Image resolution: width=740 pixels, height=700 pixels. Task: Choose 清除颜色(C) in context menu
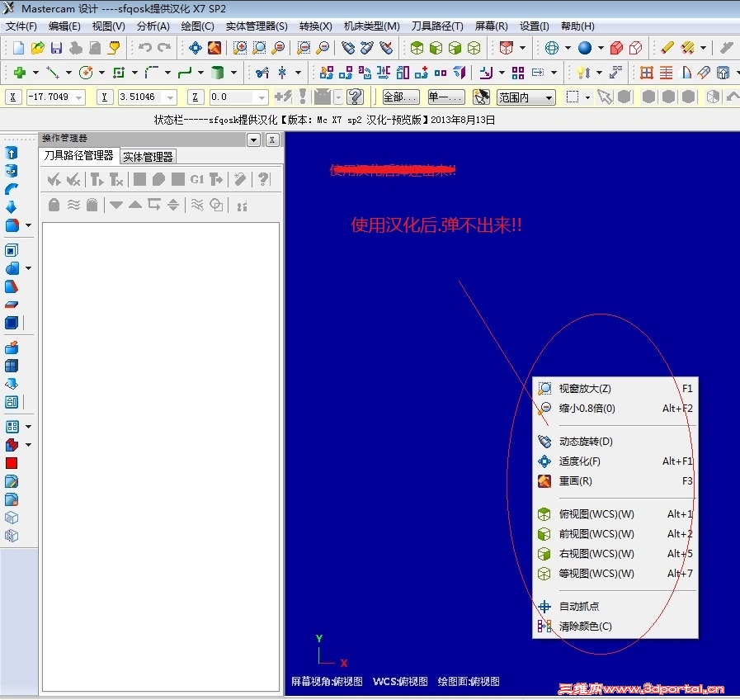[615, 627]
